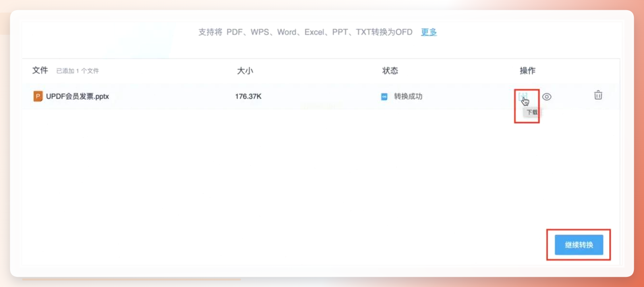The width and height of the screenshot is (644, 287).
Task: Click the 状态 column header
Action: (390, 71)
